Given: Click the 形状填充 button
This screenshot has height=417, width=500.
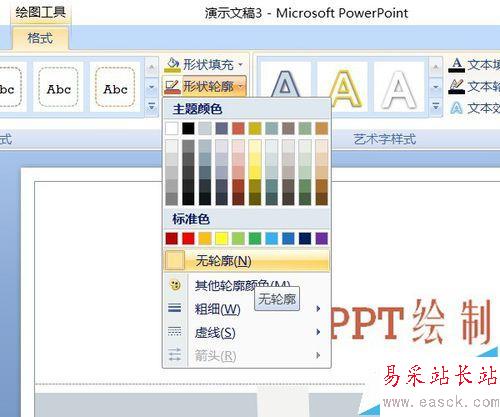Looking at the screenshot, I should (x=204, y=65).
